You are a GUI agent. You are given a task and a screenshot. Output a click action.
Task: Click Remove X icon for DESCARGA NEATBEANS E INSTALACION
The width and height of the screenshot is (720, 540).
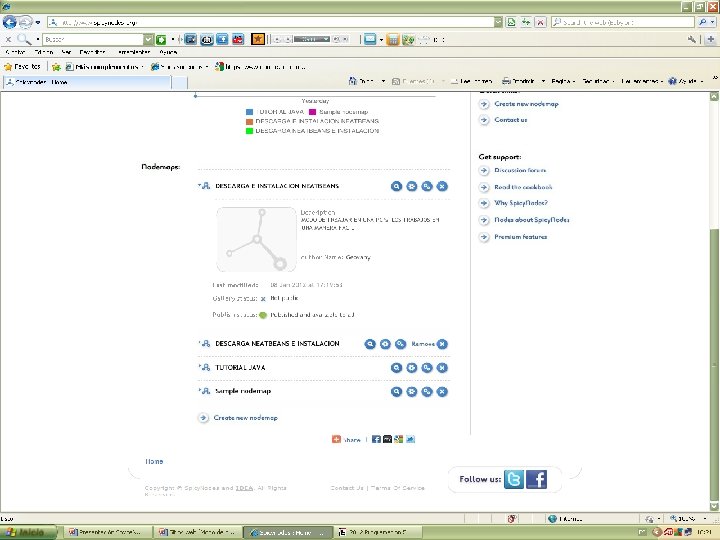442,344
